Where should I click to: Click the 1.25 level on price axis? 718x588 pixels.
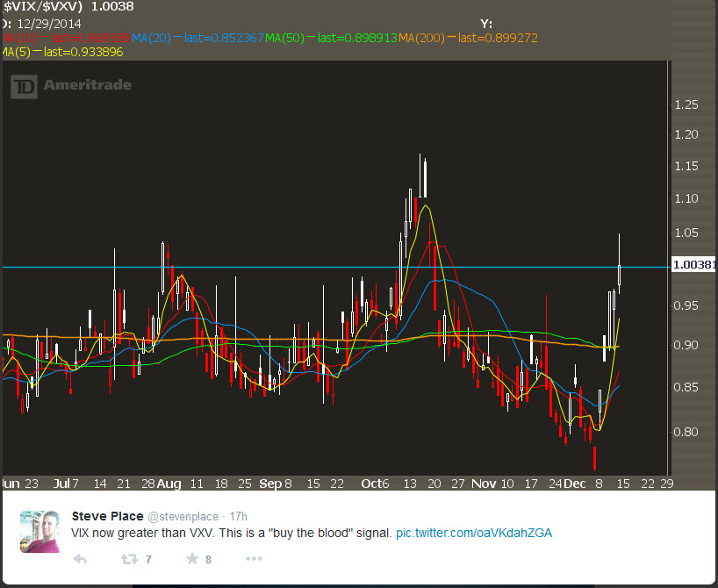pyautogui.click(x=687, y=104)
